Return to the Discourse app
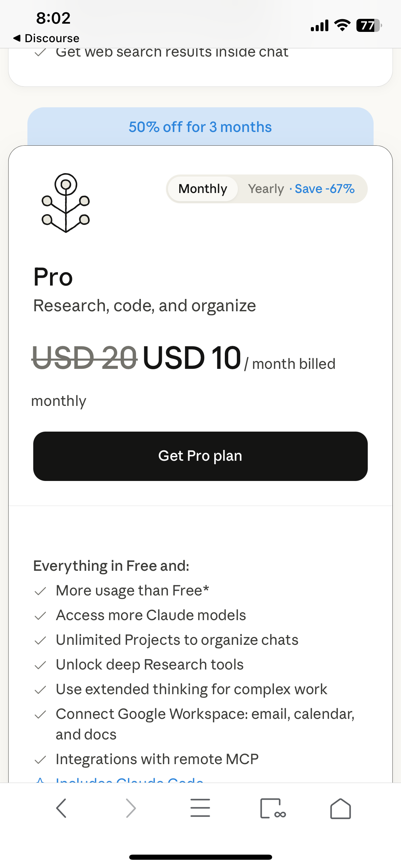This screenshot has width=401, height=868. (46, 38)
